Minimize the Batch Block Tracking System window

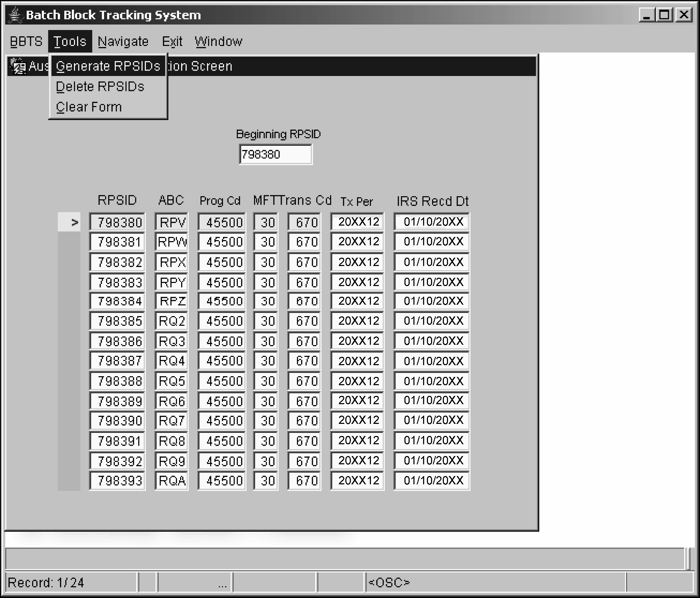[x=646, y=15]
